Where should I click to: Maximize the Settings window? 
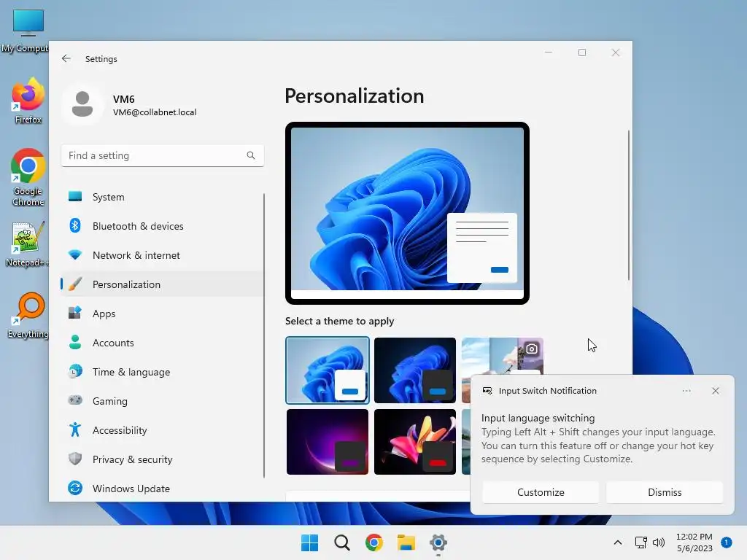tap(581, 52)
